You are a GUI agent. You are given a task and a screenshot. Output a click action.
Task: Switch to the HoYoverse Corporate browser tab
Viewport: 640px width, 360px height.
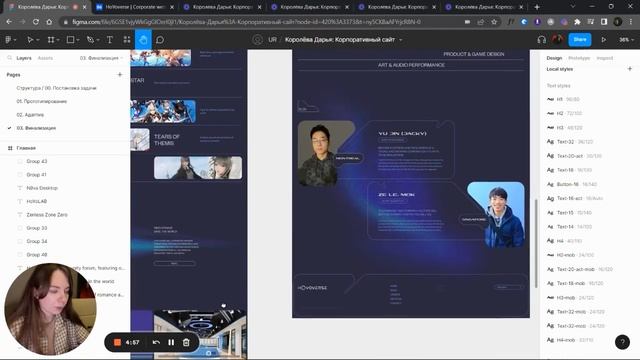click(x=134, y=7)
